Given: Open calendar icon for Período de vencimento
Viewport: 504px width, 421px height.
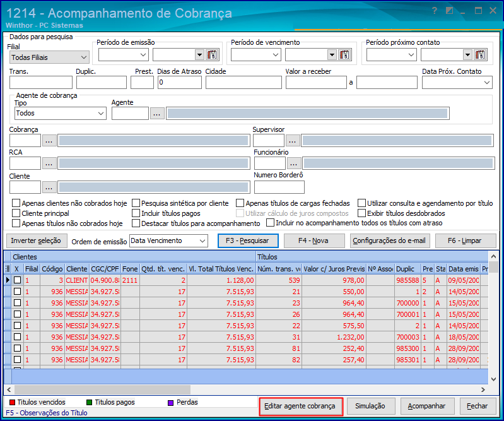Looking at the screenshot, I should click(344, 55).
